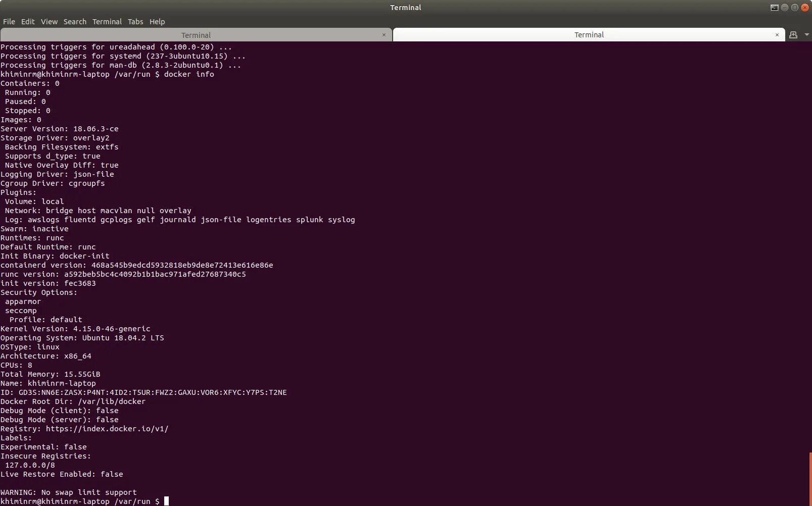Open the Edit menu
812x506 pixels.
coord(28,22)
